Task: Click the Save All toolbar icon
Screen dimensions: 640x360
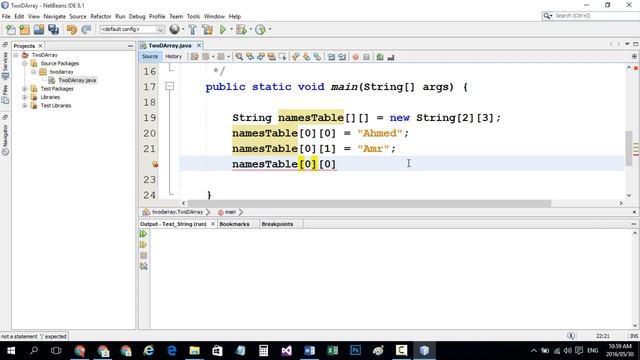Action: point(53,29)
